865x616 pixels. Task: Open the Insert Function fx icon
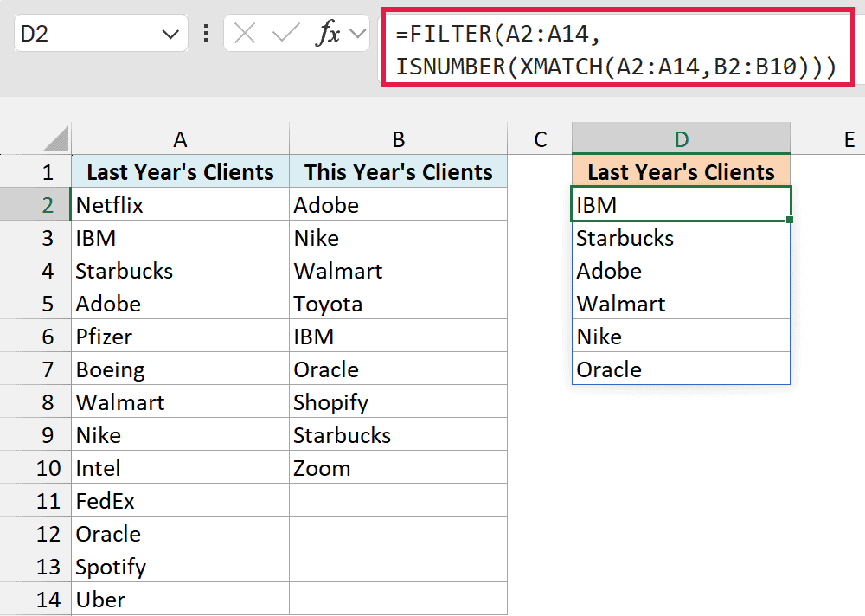(328, 33)
